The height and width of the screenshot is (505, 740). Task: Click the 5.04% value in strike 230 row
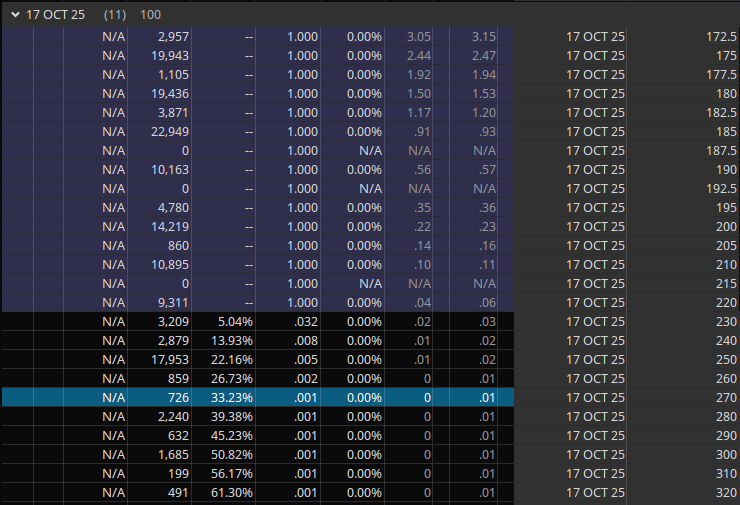pos(235,321)
